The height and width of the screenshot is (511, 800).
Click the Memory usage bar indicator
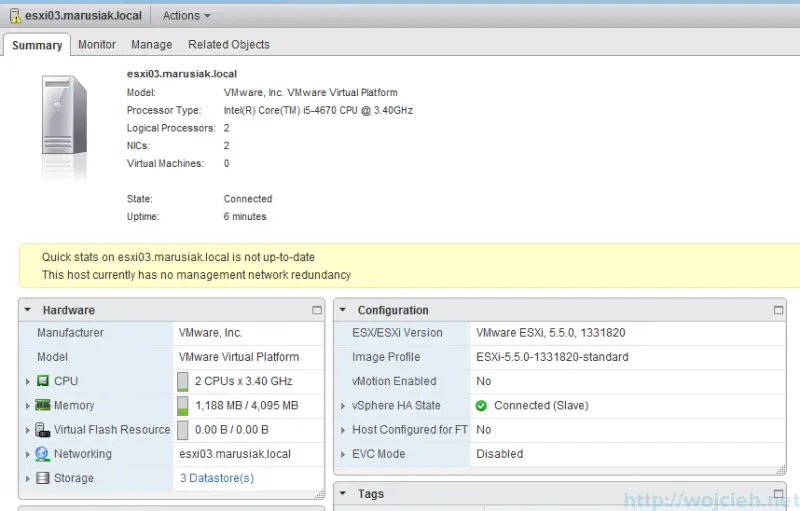(x=183, y=406)
